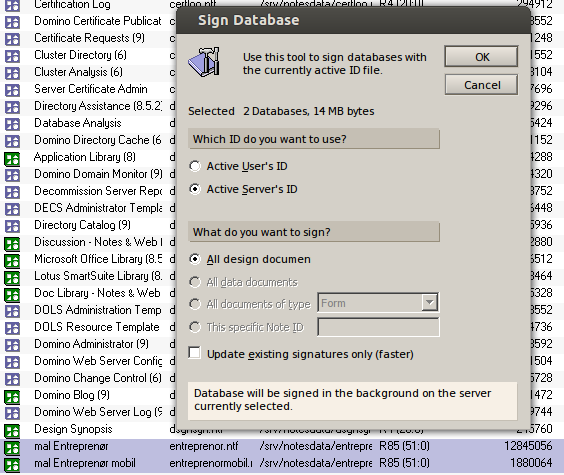Viewport: 564px width, 475px height.
Task: Click the Domino Web Server Log icon
Action: pos(12,413)
